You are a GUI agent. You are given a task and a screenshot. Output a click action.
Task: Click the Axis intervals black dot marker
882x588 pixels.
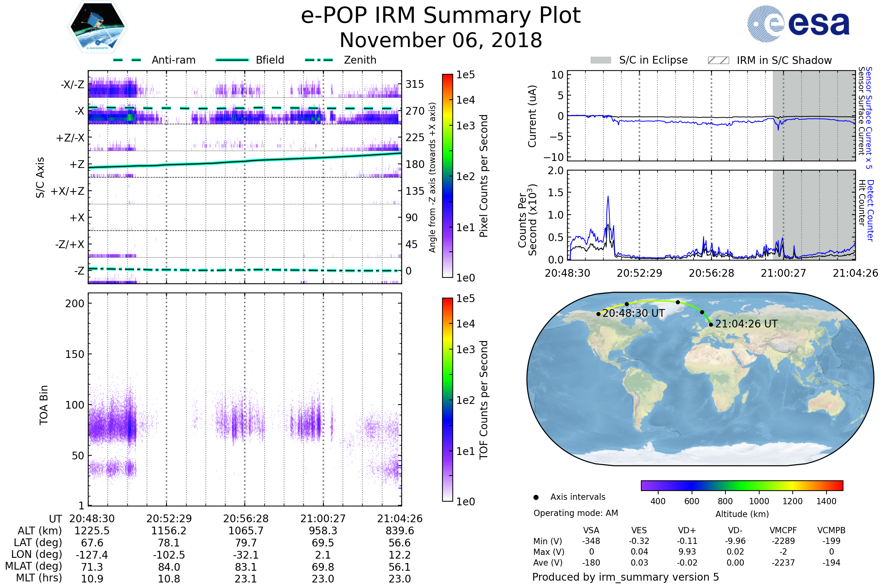click(536, 497)
